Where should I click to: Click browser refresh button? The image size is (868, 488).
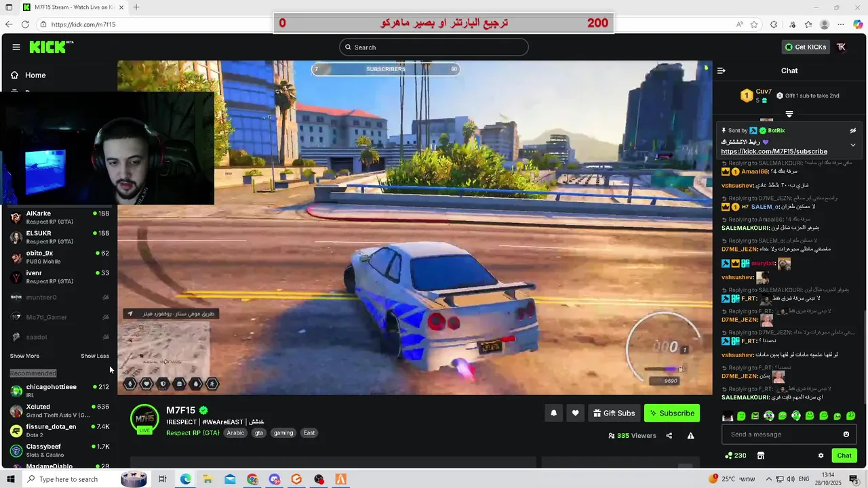25,24
